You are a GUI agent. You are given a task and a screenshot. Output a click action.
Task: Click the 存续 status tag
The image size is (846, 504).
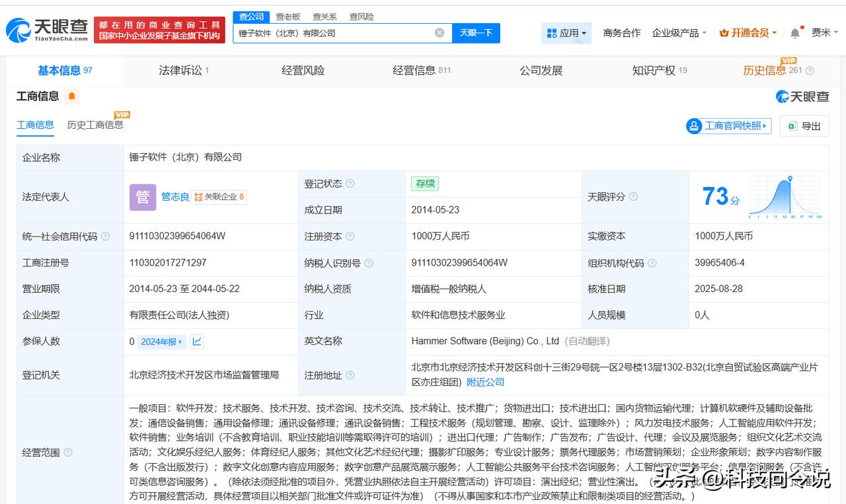pos(424,184)
